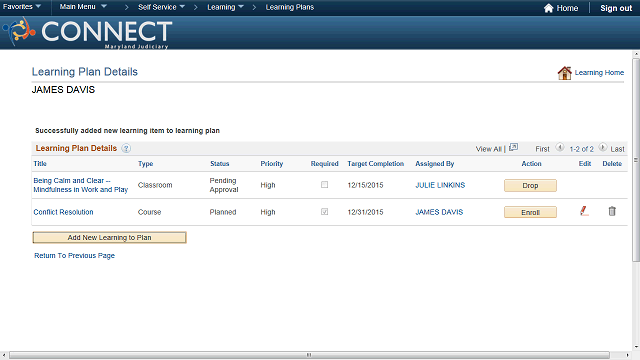Edit Conflict Resolution with pencil icon

tap(584, 211)
